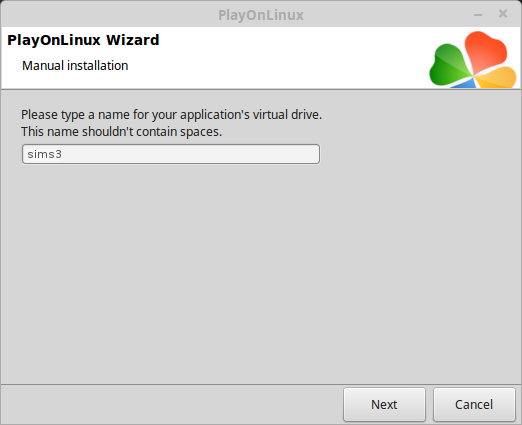
Task: Click the PlayOnLinux Wizard heading
Action: click(83, 40)
